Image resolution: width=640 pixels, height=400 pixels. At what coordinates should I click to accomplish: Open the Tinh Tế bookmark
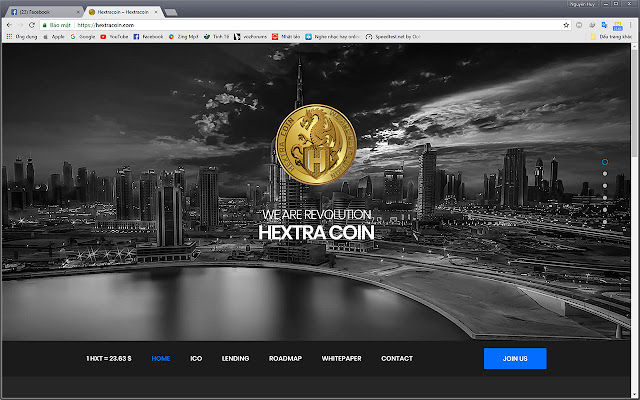[217, 37]
